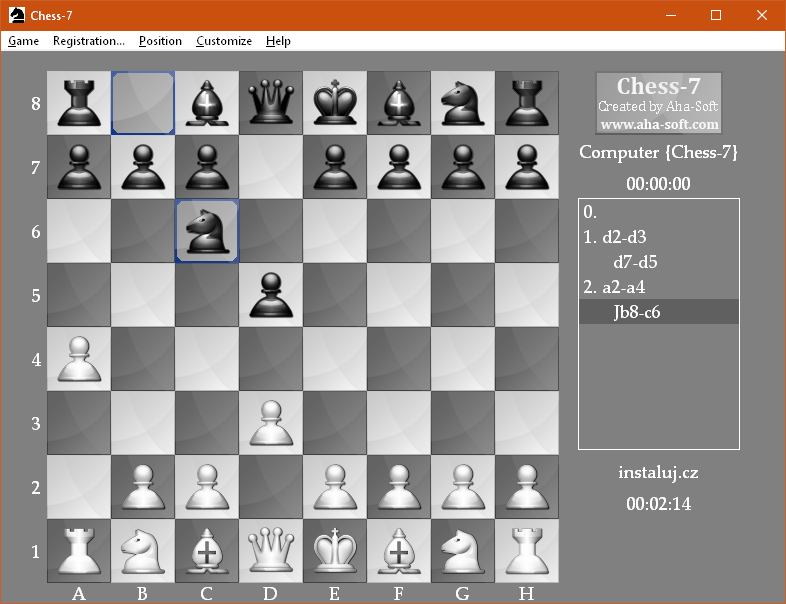Minimize the Chess-7 window

tap(671, 15)
